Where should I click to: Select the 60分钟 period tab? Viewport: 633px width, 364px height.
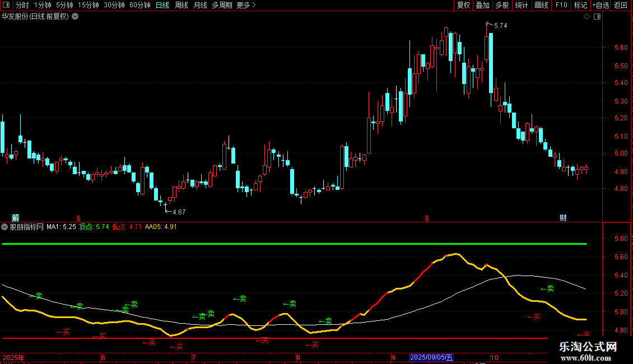(x=140, y=5)
